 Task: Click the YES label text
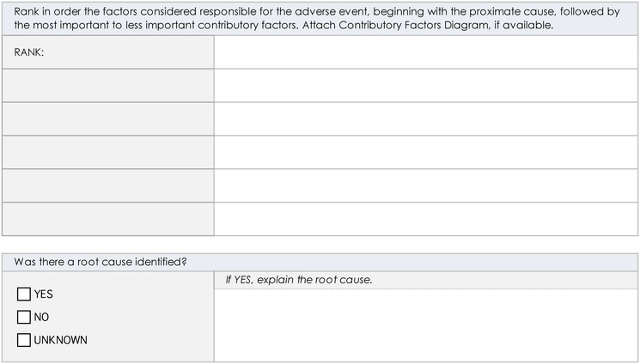tap(43, 294)
